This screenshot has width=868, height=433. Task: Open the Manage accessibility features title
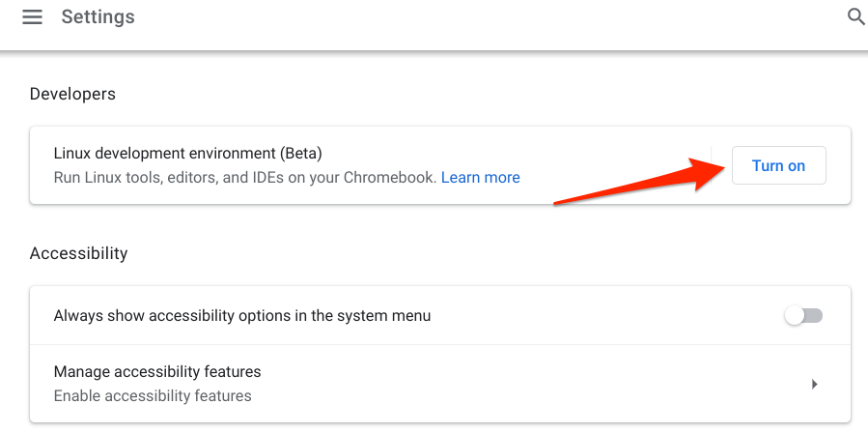pos(157,372)
